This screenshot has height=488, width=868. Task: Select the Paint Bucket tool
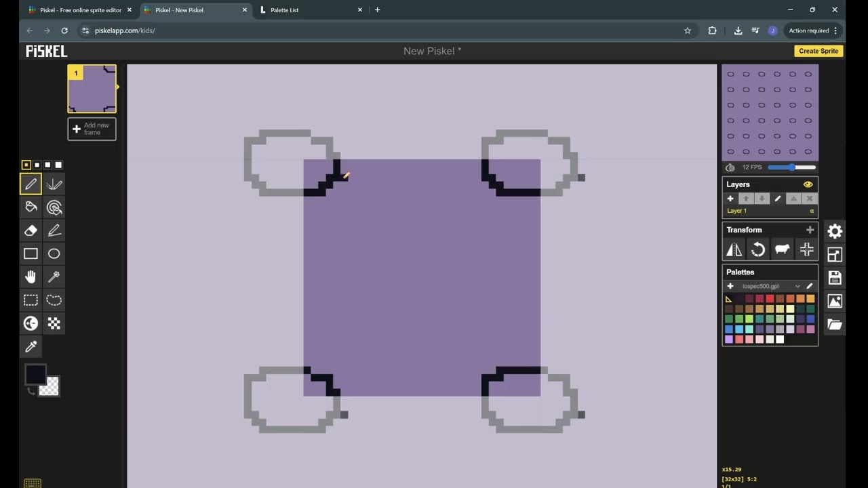click(x=31, y=207)
